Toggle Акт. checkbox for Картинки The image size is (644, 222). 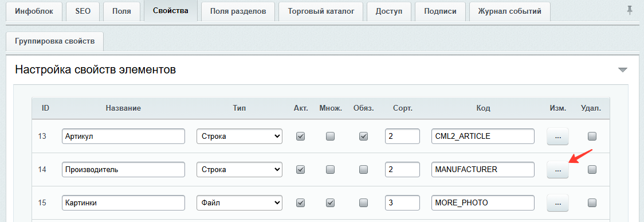[x=301, y=202]
